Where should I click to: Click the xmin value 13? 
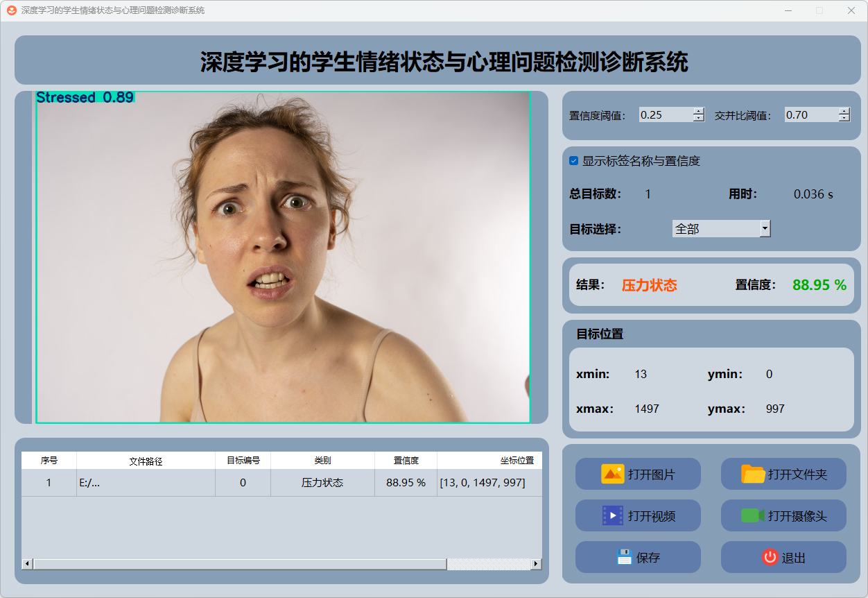641,375
